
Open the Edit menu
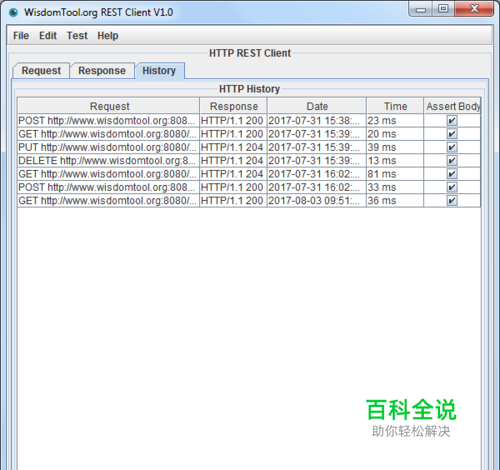[48, 36]
